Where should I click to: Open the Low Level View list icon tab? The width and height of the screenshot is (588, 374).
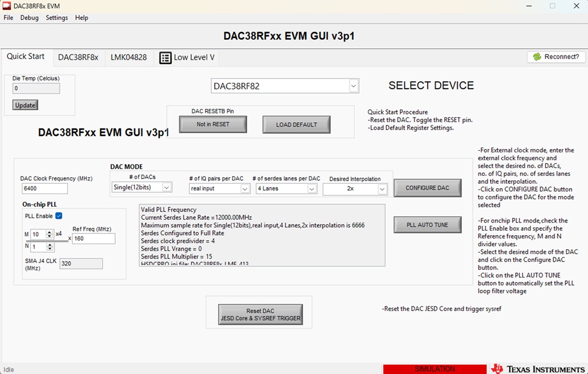tap(165, 58)
